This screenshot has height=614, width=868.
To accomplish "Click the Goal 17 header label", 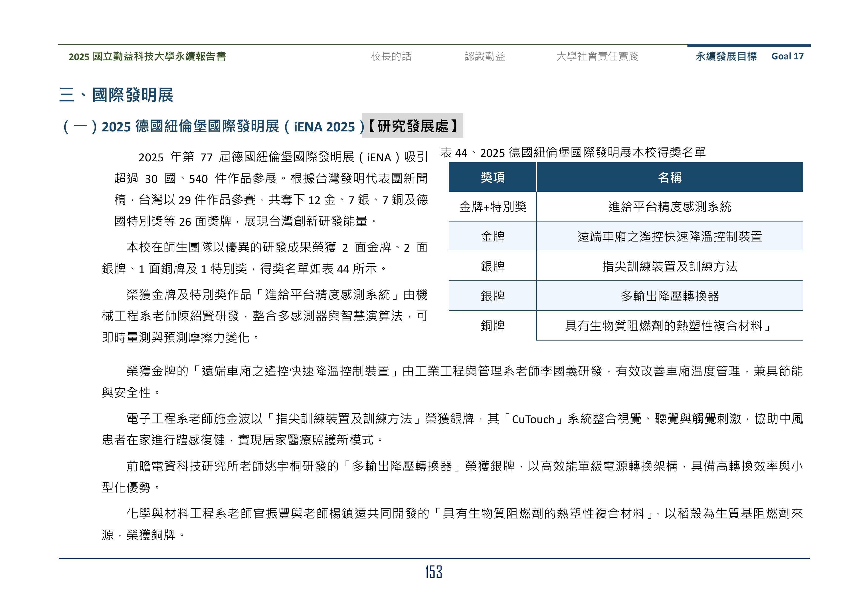I will coord(787,56).
